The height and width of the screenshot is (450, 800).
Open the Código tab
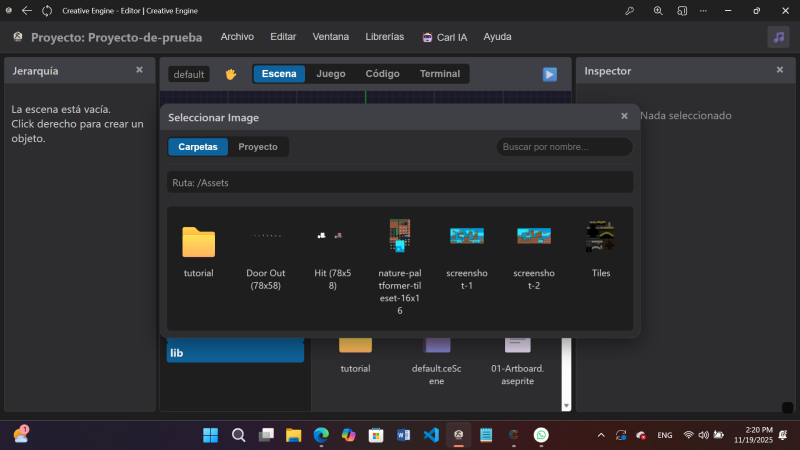tap(382, 74)
